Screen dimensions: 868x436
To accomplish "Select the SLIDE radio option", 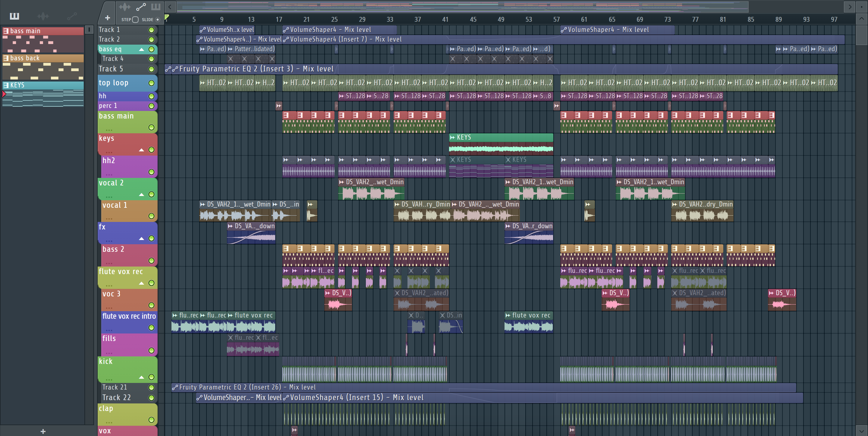I will point(157,20).
